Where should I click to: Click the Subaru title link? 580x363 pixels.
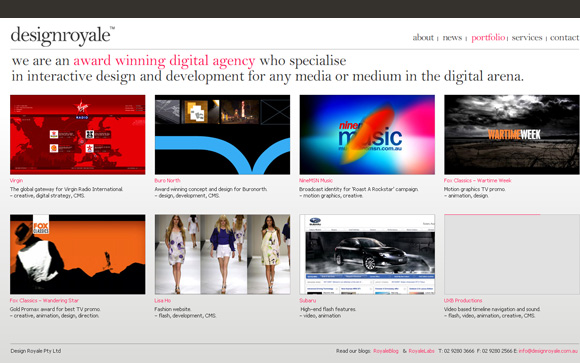[x=308, y=300]
